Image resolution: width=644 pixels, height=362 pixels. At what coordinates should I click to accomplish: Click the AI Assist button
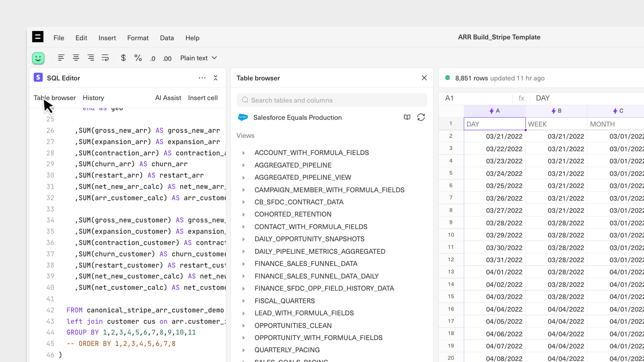168,98
